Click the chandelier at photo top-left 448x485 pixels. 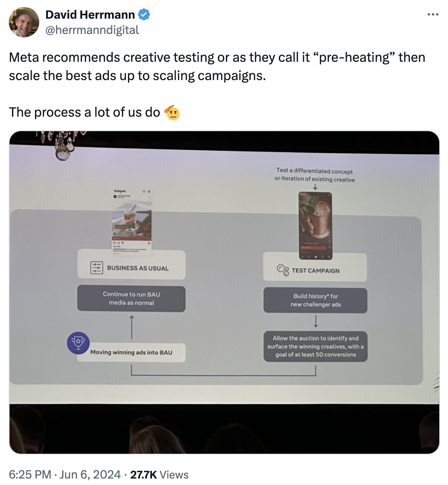coord(63,145)
